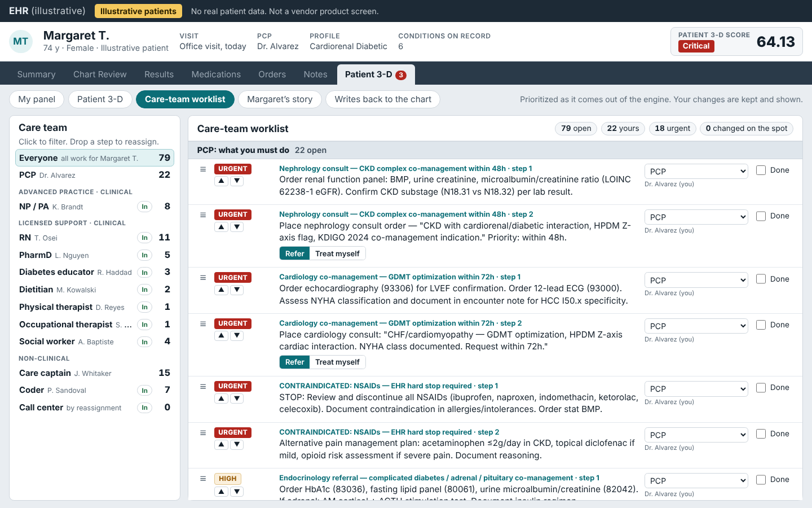Choose Treat myself for Cardiology step 2

(337, 362)
